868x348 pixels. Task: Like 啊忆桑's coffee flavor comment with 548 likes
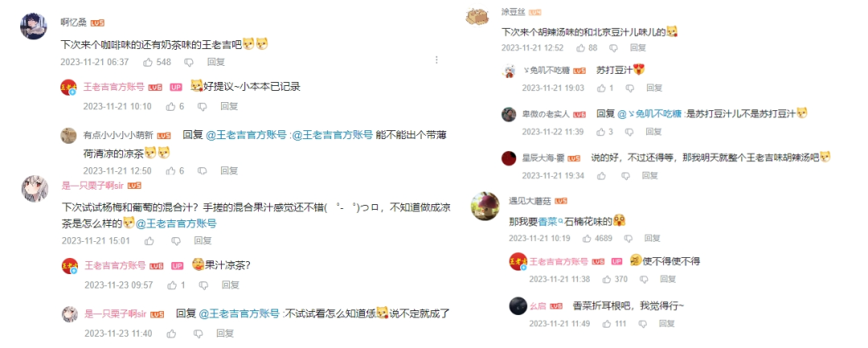148,62
